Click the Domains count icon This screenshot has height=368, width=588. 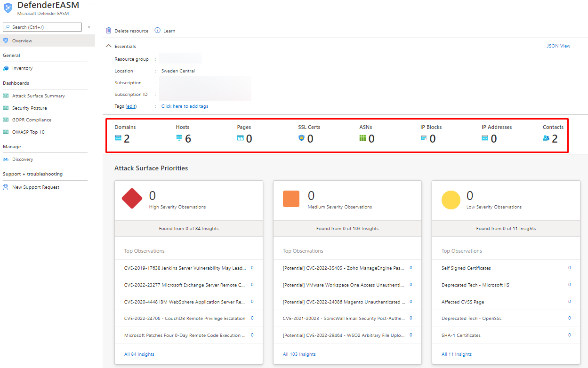(118, 138)
